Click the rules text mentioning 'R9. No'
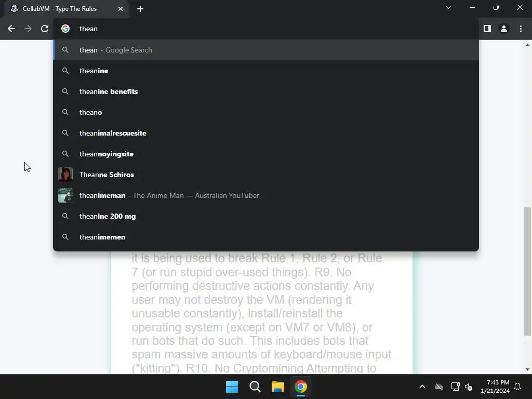 [x=333, y=272]
